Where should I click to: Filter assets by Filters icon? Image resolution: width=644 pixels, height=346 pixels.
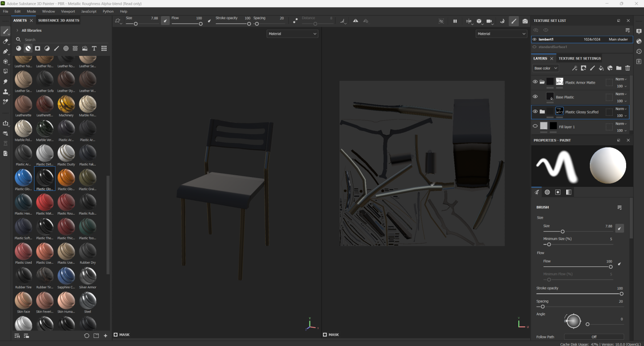click(x=47, y=48)
